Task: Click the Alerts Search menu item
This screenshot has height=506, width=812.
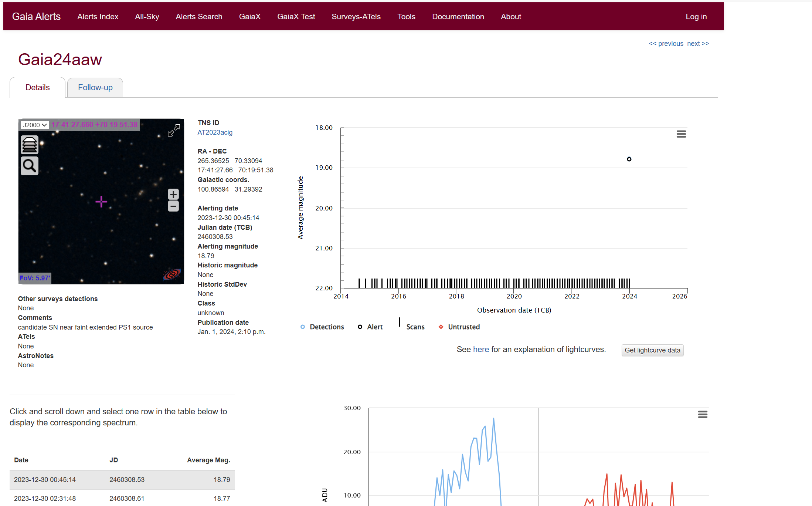Action: pyautogui.click(x=198, y=16)
